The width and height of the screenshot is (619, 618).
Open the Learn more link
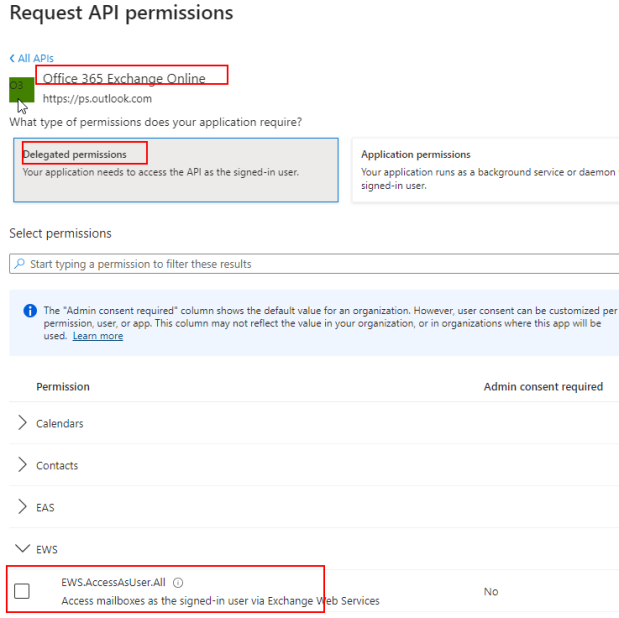98,336
